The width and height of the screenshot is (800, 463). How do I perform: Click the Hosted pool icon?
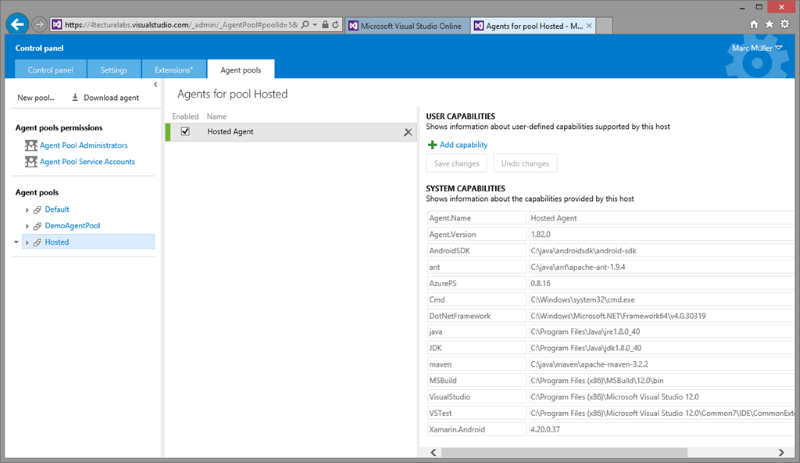pyautogui.click(x=37, y=242)
